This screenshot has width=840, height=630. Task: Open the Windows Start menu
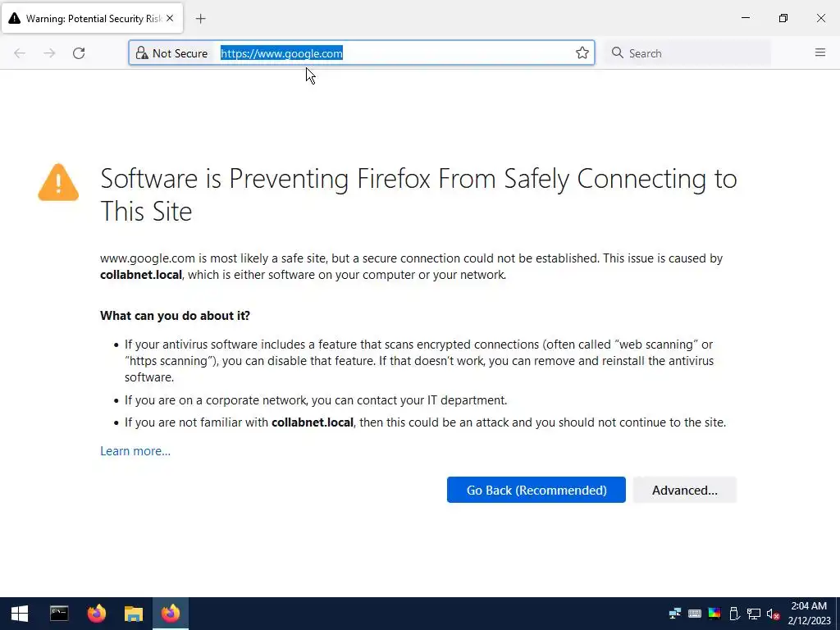tap(20, 614)
